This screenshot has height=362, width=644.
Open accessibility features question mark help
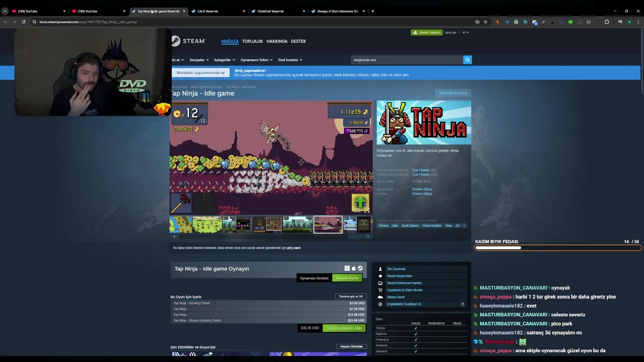463,304
